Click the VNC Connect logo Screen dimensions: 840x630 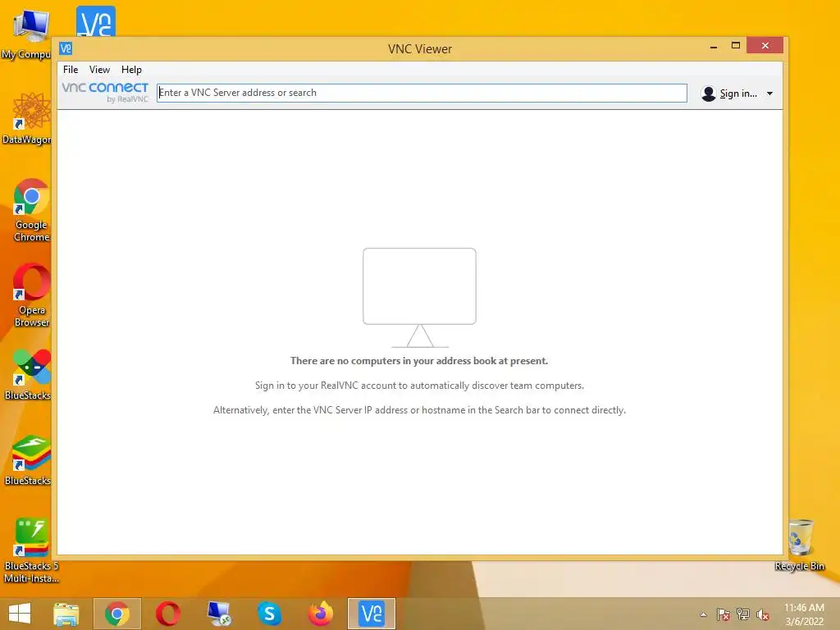coord(105,92)
